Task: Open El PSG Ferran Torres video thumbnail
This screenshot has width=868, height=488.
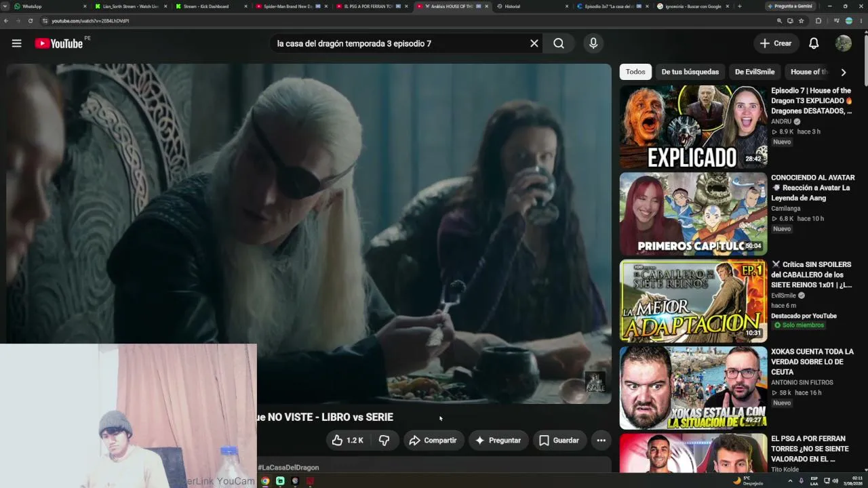Action: tap(693, 453)
